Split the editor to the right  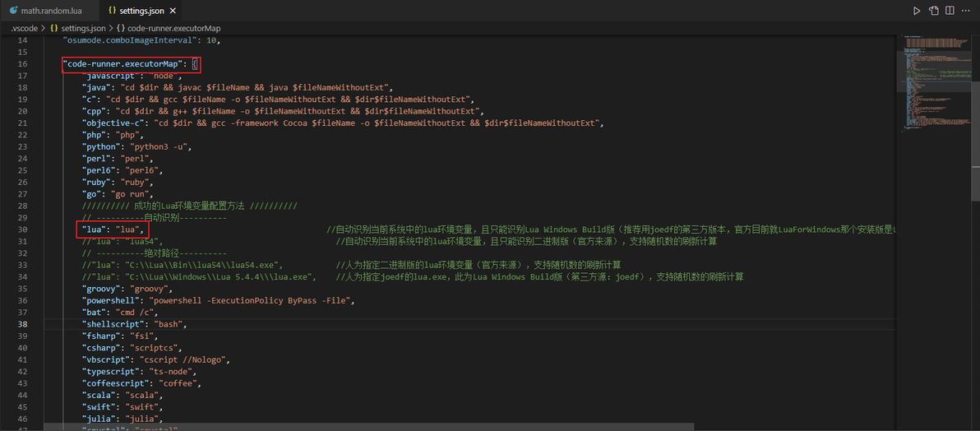(950, 11)
